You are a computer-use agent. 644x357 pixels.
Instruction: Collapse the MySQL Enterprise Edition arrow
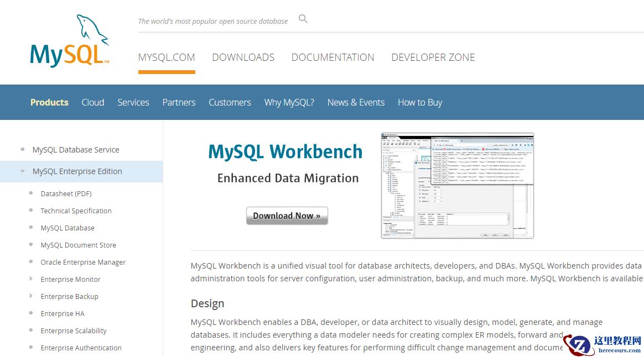pyautogui.click(x=23, y=171)
